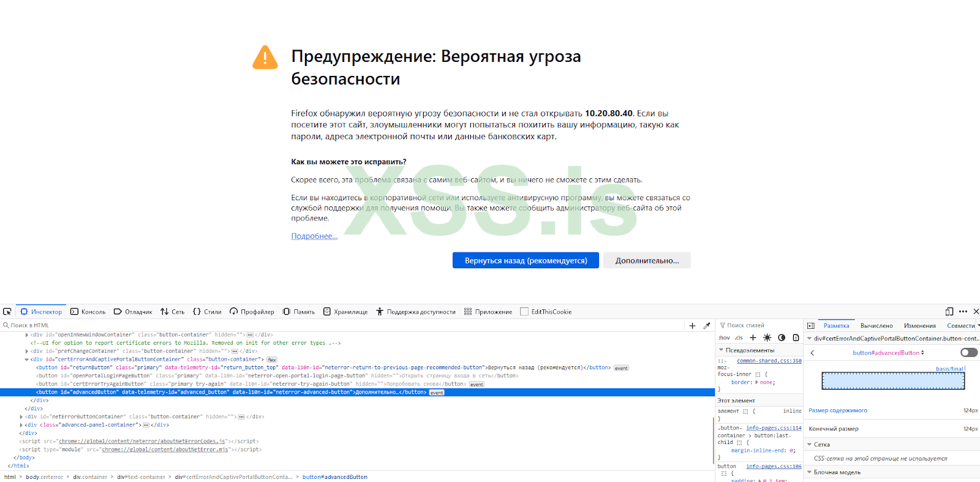
Task: Click the flex badge in markup
Action: coord(272,360)
